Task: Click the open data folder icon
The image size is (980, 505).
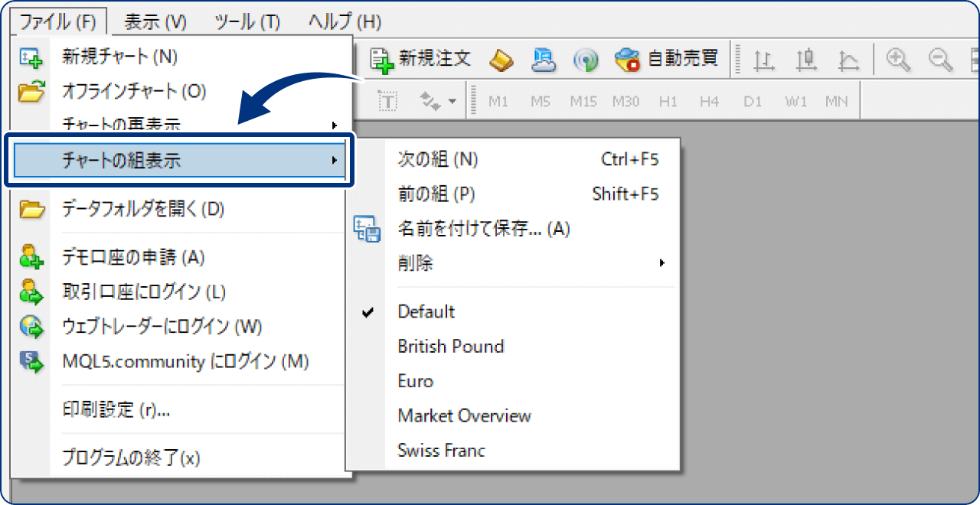Action: point(31,210)
